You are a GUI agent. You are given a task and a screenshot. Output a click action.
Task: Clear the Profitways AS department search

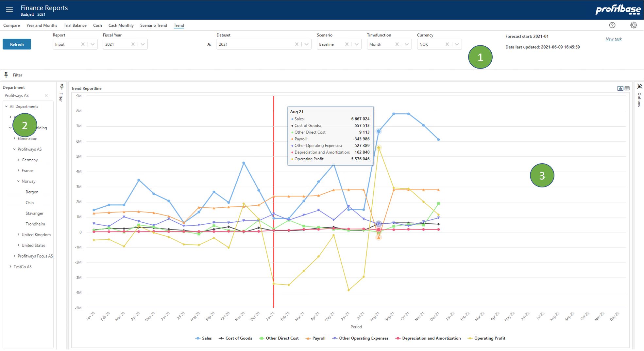coord(46,96)
